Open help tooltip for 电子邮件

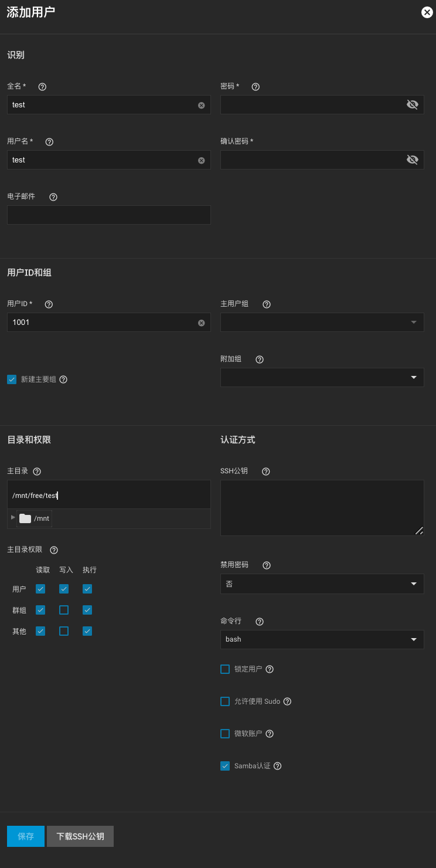(x=53, y=197)
